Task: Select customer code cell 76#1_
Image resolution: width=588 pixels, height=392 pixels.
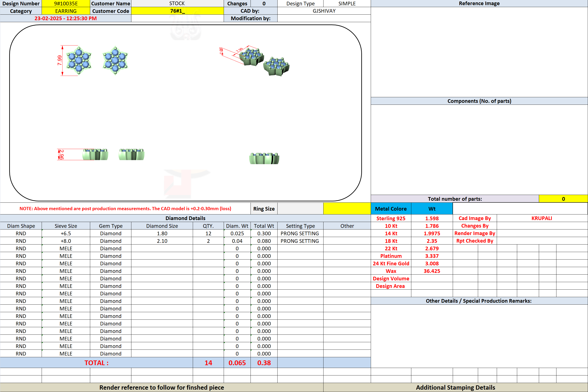Action: coord(177,11)
